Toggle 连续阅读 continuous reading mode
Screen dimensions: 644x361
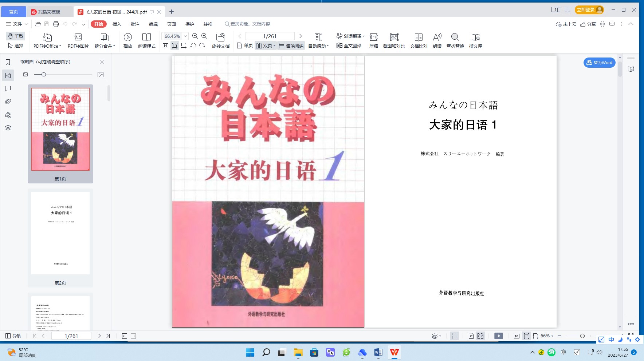pos(291,46)
